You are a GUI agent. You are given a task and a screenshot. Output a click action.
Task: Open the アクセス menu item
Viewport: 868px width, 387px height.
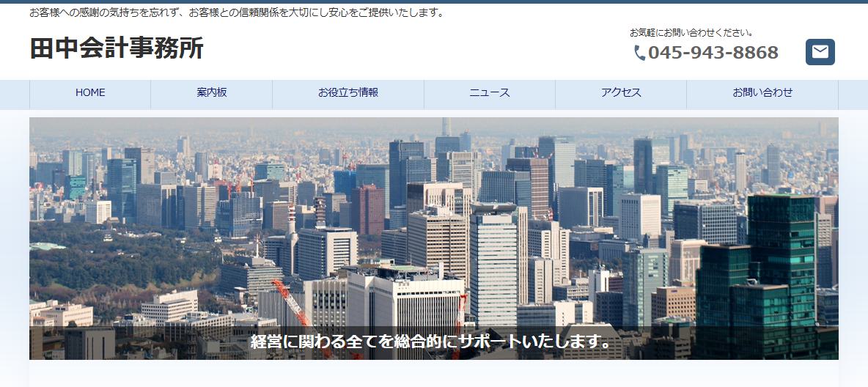[621, 95]
